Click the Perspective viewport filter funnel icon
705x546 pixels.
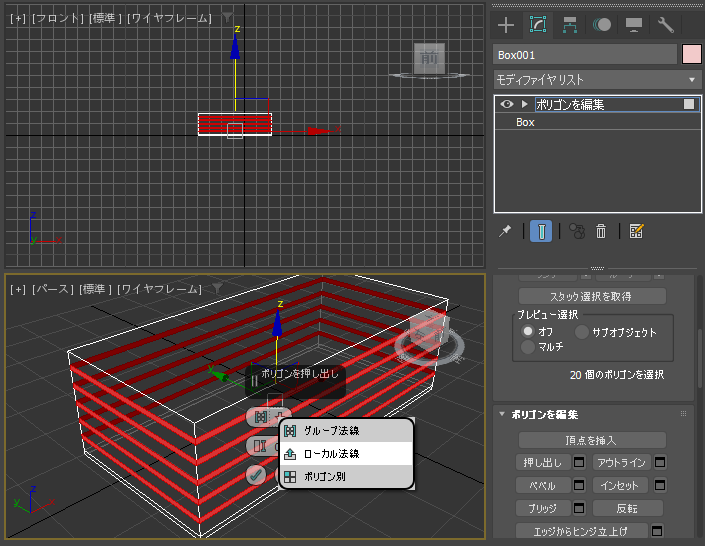tap(218, 288)
